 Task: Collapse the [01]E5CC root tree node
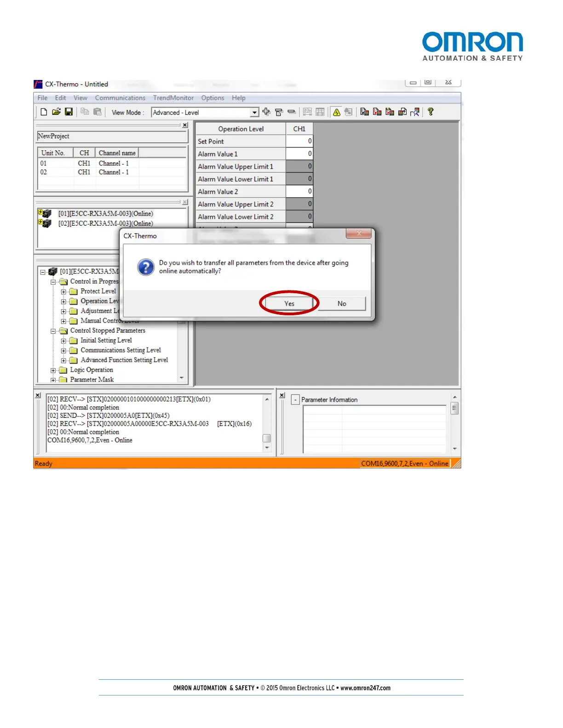(43, 272)
